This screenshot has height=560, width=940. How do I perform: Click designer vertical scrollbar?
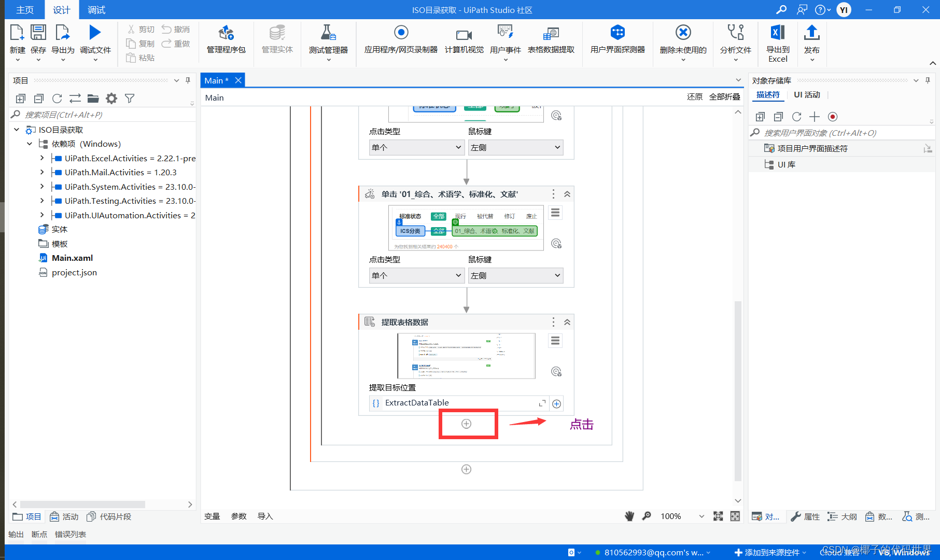pyautogui.click(x=738, y=391)
